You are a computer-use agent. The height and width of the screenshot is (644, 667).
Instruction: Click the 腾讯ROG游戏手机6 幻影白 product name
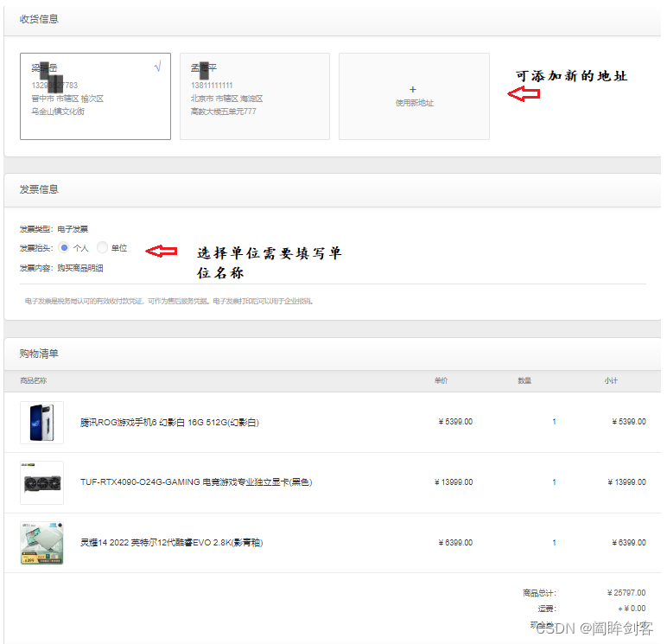click(x=169, y=422)
